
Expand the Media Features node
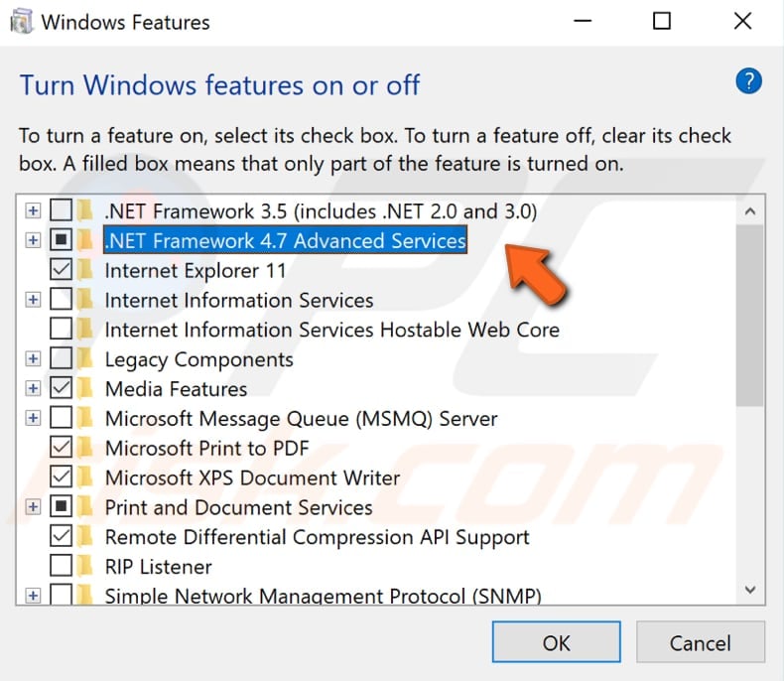point(33,388)
